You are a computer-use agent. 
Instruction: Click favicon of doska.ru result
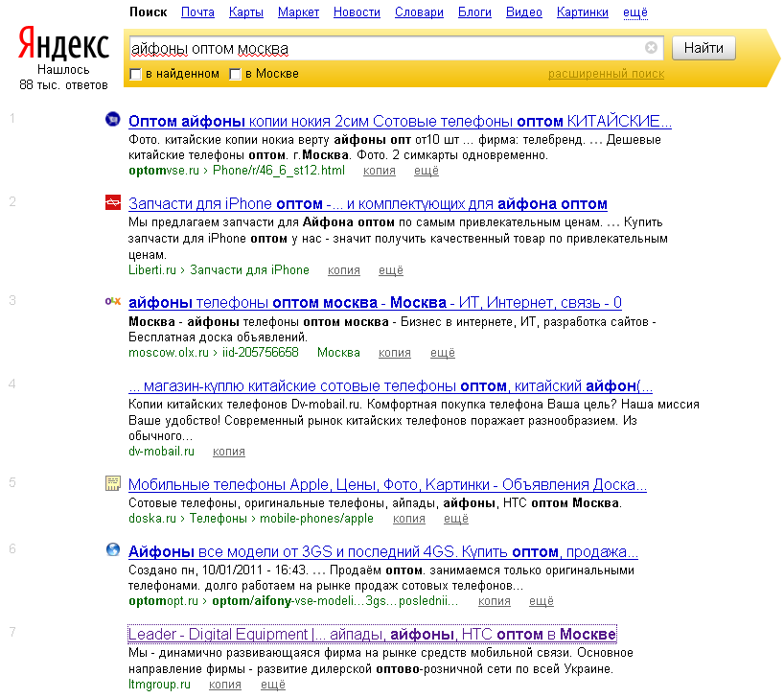[x=113, y=483]
